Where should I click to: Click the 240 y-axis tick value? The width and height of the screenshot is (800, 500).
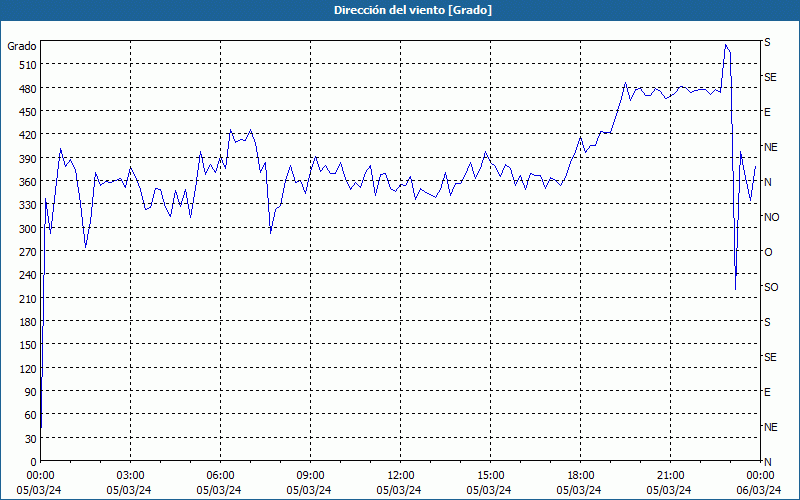(x=28, y=276)
